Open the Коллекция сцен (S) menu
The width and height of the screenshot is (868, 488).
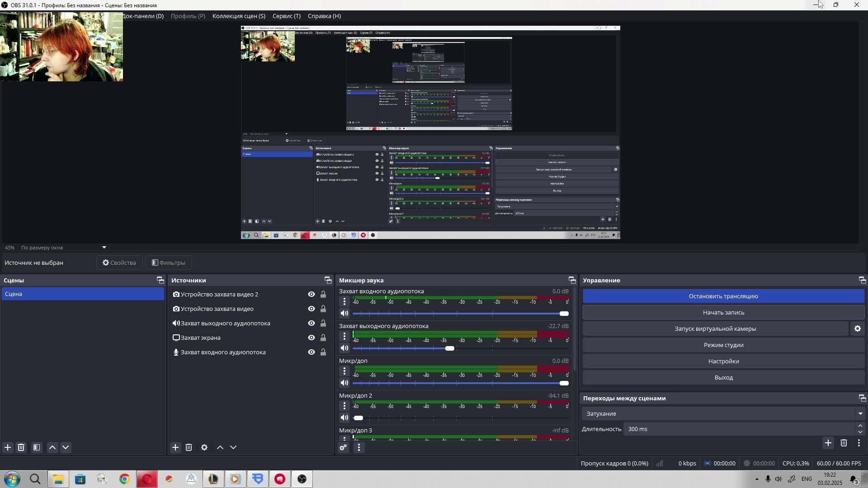pyautogui.click(x=239, y=16)
